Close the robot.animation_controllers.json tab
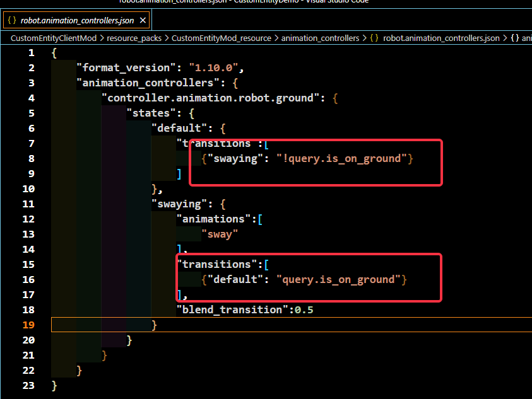This screenshot has height=399, width=532. coord(143,20)
